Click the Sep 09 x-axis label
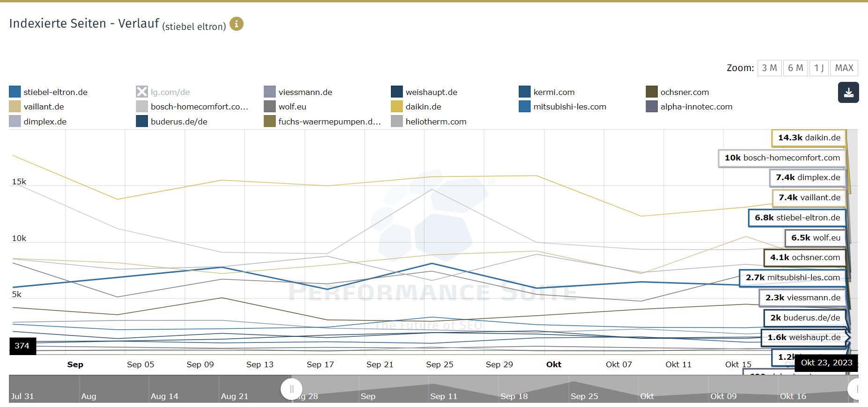This screenshot has height=407, width=868. [x=200, y=364]
